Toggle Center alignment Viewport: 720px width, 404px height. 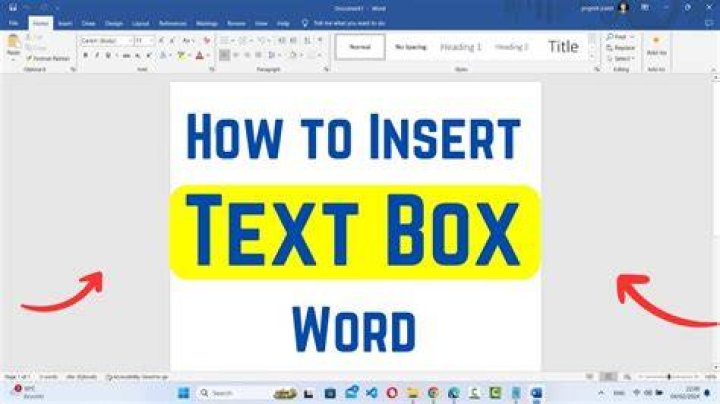(236, 56)
